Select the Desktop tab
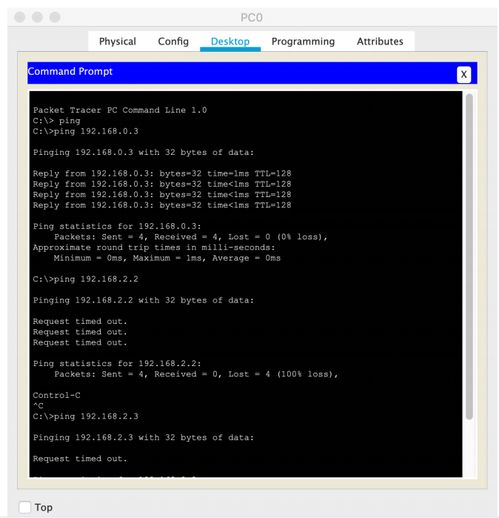 coord(230,41)
